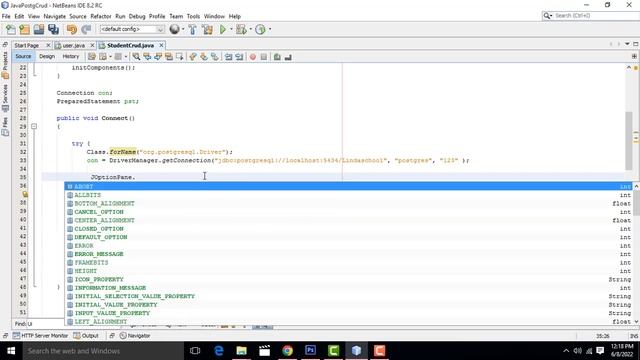The height and width of the screenshot is (360, 640).
Task: Click the Toggle Bookmark icon
Action: [x=215, y=57]
